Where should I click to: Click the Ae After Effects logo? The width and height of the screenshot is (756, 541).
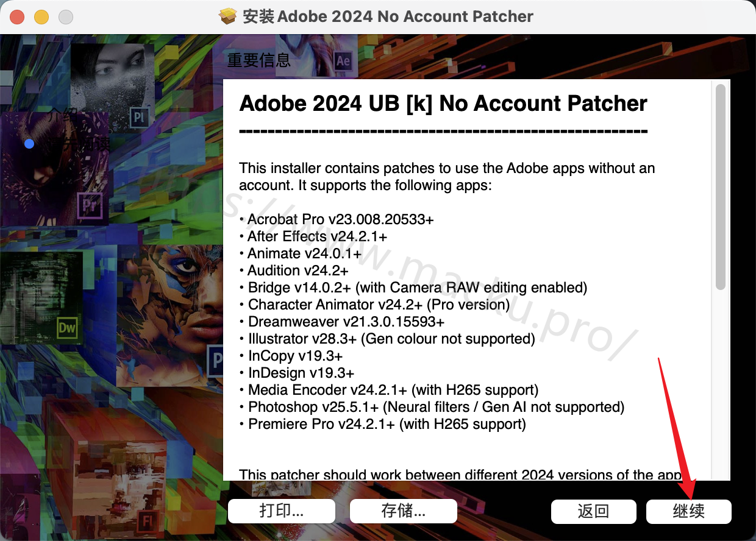coord(343,61)
